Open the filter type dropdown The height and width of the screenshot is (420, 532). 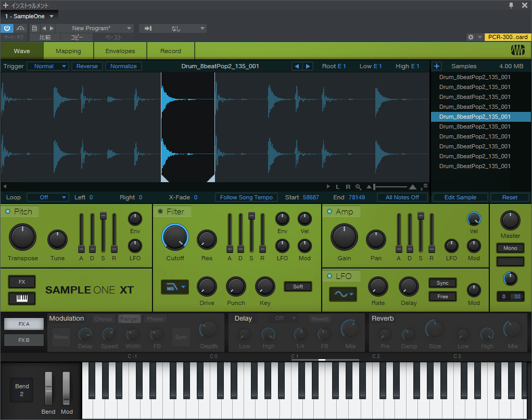[x=175, y=287]
